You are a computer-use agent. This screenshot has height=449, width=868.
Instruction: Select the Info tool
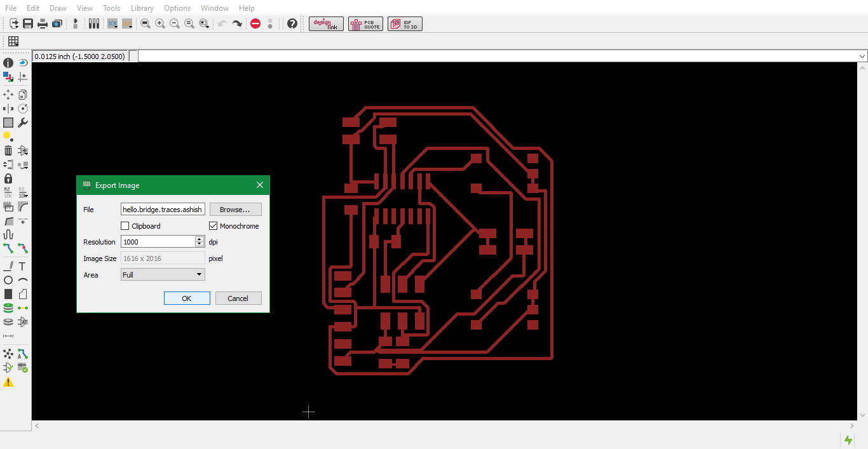pyautogui.click(x=8, y=63)
